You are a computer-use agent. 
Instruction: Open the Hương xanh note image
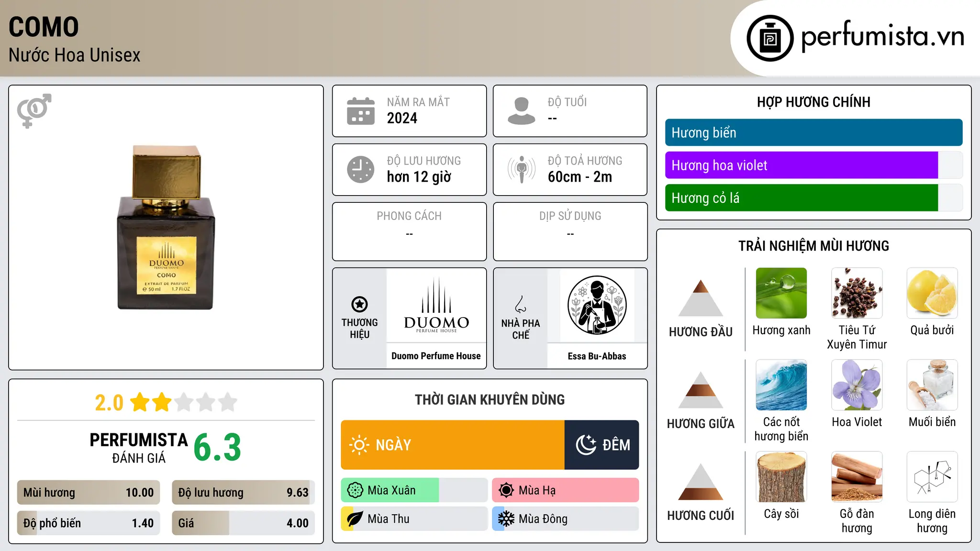click(x=781, y=293)
